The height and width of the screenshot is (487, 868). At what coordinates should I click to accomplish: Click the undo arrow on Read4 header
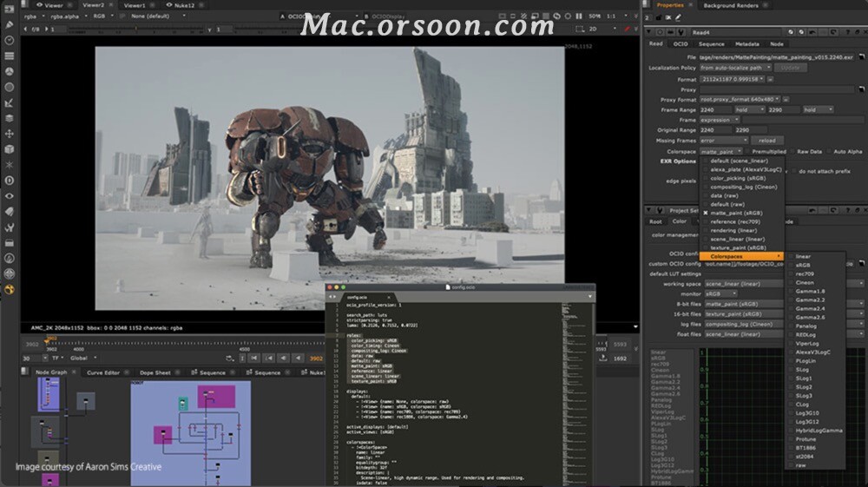click(x=812, y=33)
